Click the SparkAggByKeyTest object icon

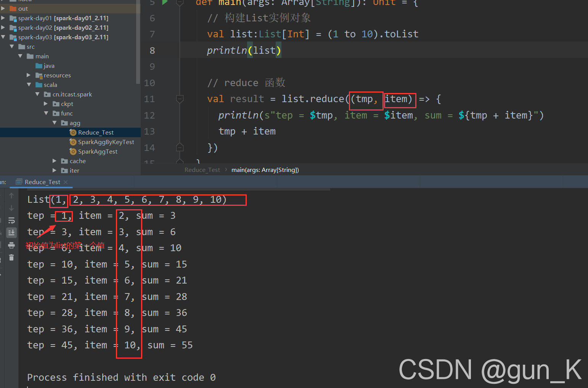pos(73,142)
